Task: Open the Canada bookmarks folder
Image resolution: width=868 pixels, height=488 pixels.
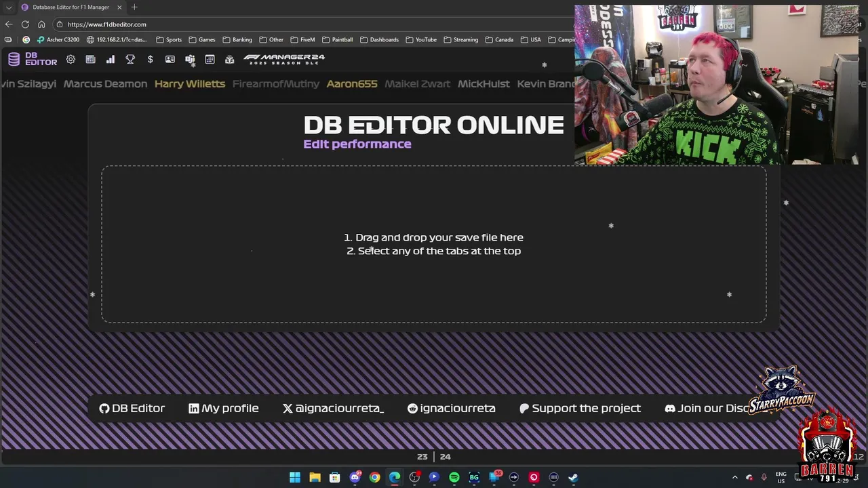Action: coord(499,39)
